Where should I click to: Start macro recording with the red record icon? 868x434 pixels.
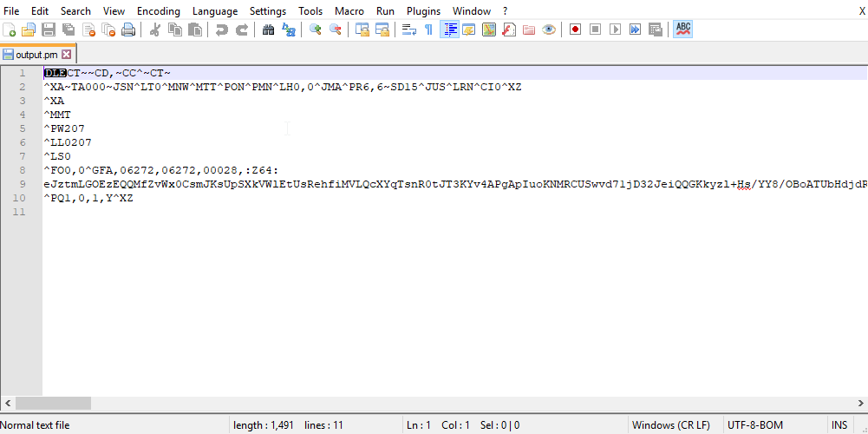(x=575, y=30)
